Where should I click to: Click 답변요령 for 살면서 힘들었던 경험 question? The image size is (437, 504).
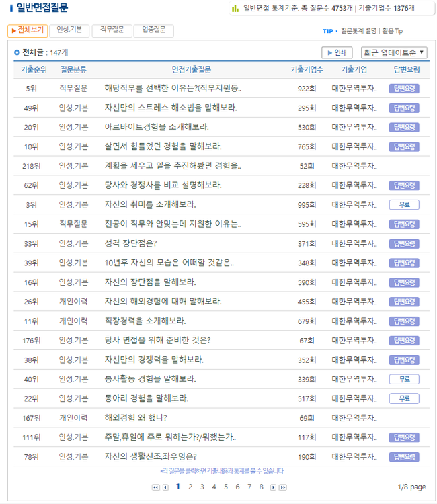tap(404, 147)
